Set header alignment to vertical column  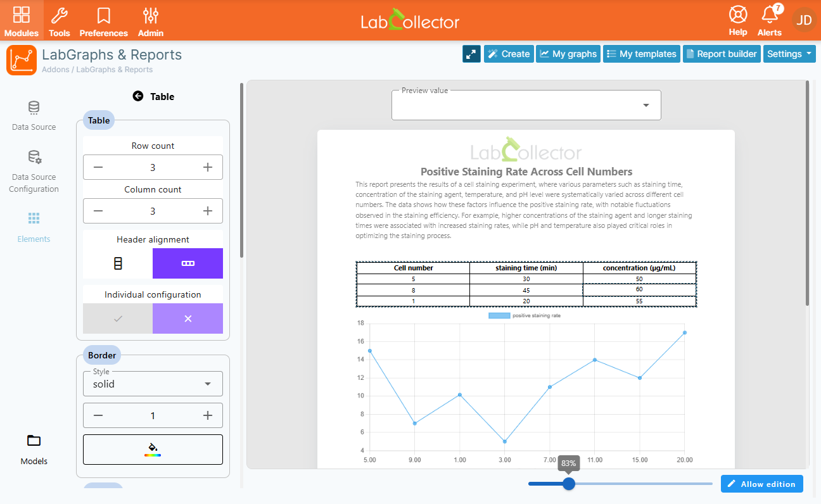[118, 263]
